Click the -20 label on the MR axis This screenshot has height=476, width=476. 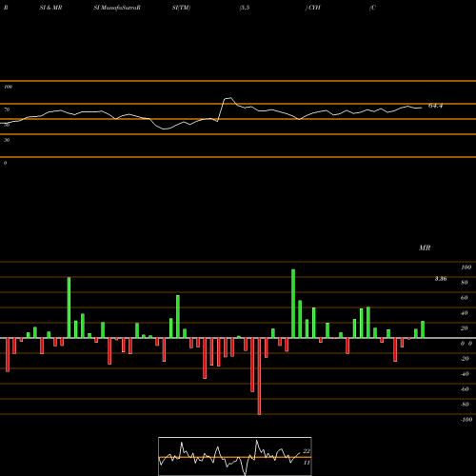click(465, 359)
